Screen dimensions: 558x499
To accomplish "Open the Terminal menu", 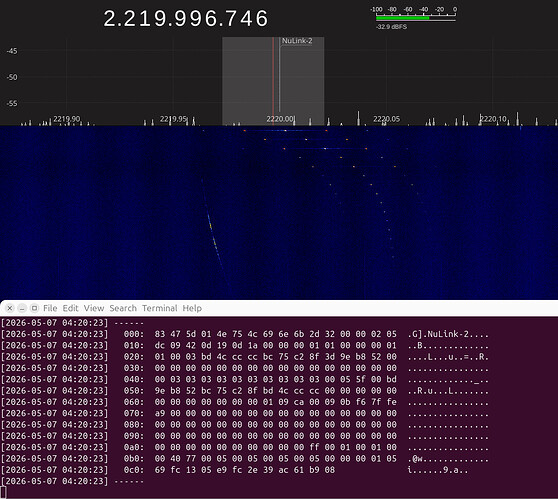I will pyautogui.click(x=159, y=308).
